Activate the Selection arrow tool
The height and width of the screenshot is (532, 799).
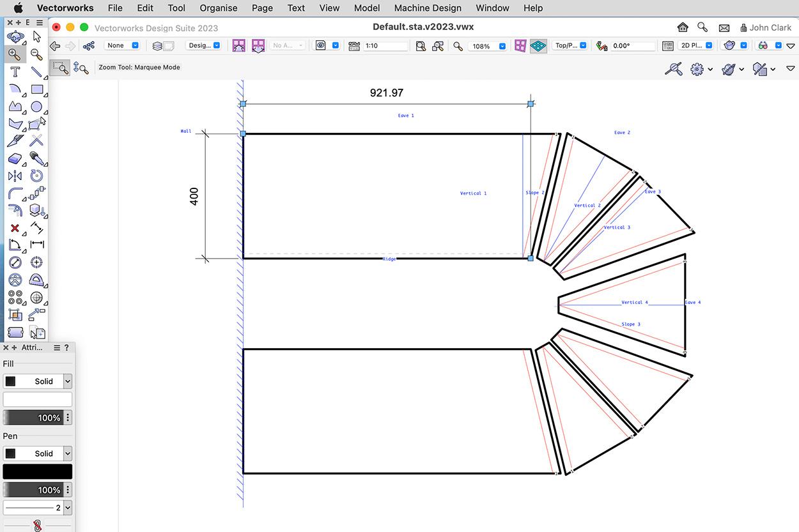coord(36,37)
